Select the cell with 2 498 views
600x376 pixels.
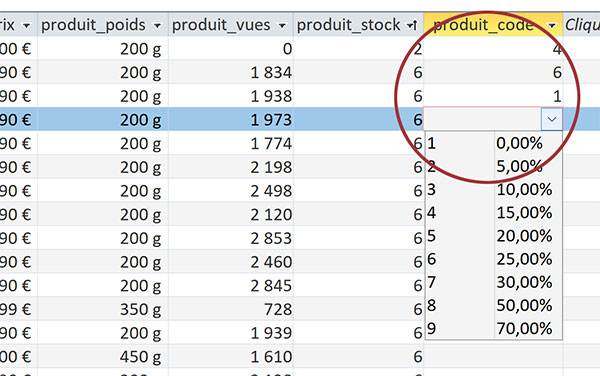pyautogui.click(x=231, y=191)
